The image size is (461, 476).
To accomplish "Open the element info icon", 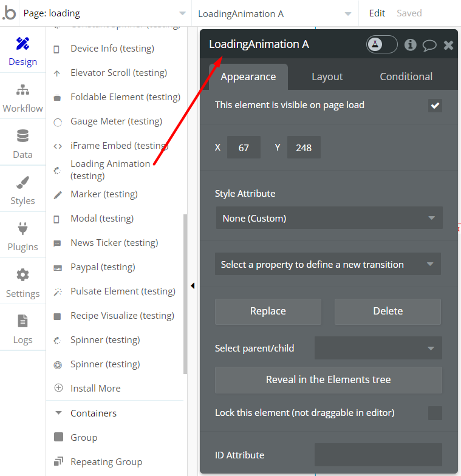I will pyautogui.click(x=411, y=45).
